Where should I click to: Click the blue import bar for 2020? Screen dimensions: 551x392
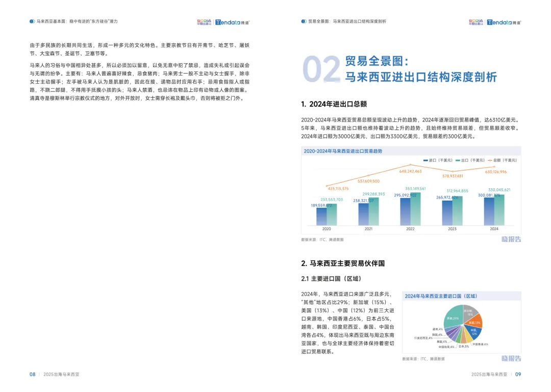click(321, 216)
